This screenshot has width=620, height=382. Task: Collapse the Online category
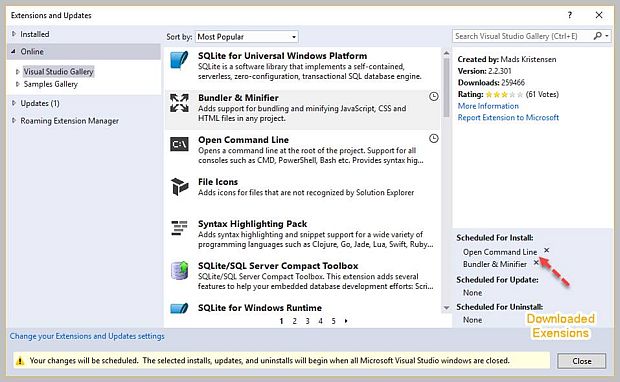(13, 51)
